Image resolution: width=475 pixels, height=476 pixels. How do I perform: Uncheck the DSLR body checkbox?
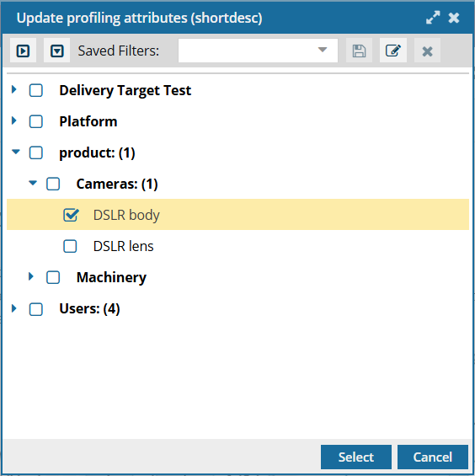click(71, 215)
